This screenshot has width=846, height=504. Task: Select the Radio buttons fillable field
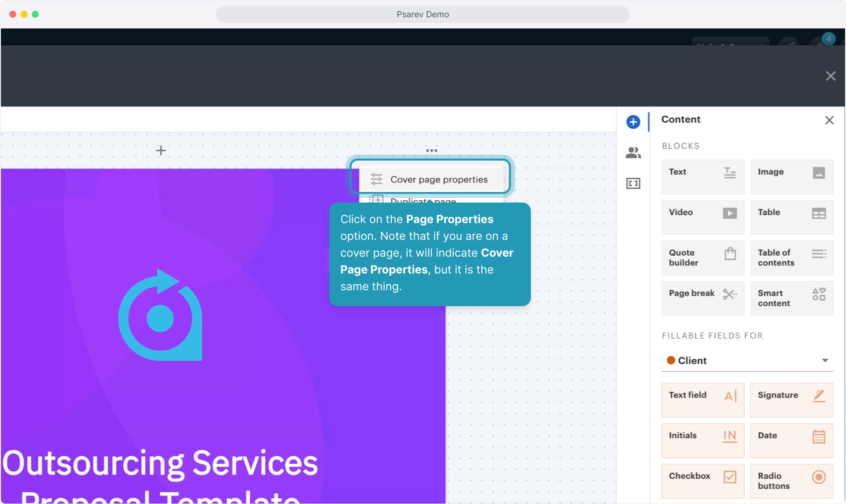[791, 481]
